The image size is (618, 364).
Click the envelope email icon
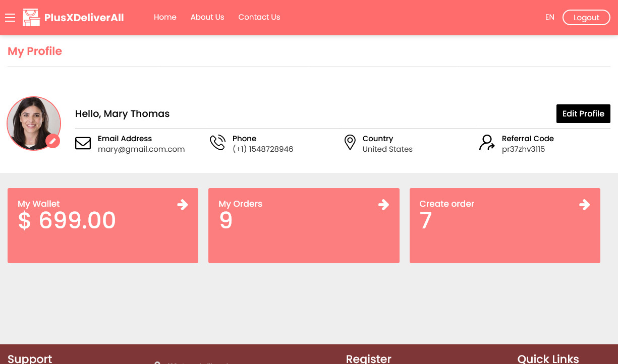point(83,143)
